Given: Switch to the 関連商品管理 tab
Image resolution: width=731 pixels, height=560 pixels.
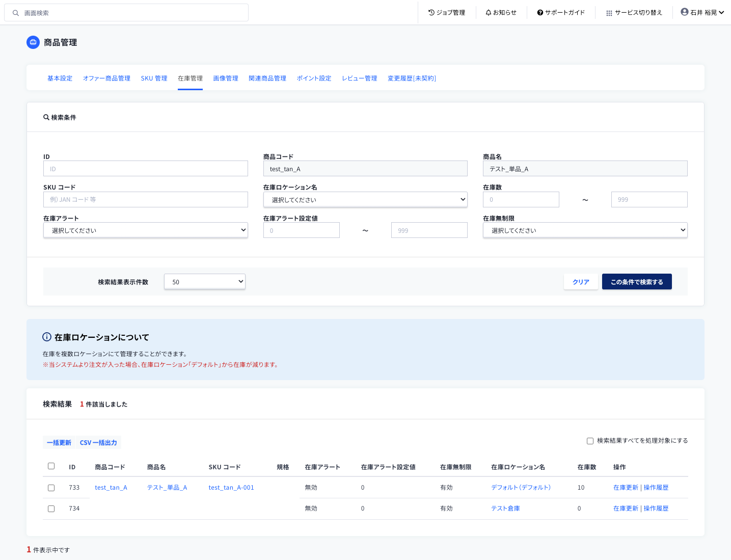Looking at the screenshot, I should pos(267,78).
